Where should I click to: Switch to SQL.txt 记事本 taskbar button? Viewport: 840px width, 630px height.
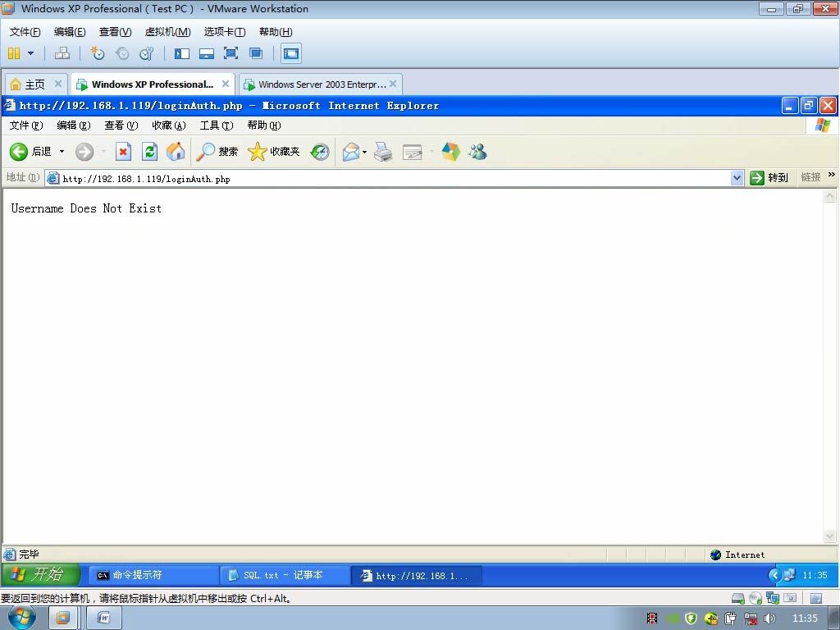pyautogui.click(x=285, y=575)
